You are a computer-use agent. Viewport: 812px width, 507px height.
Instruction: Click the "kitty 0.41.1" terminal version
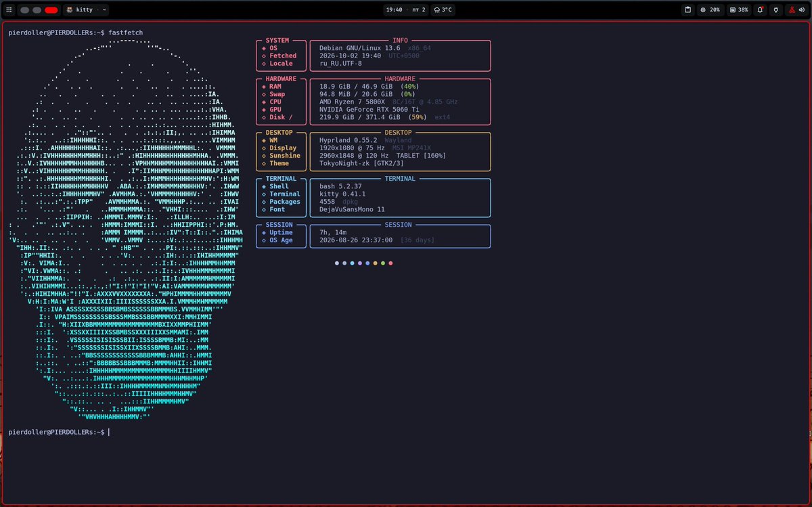(342, 194)
